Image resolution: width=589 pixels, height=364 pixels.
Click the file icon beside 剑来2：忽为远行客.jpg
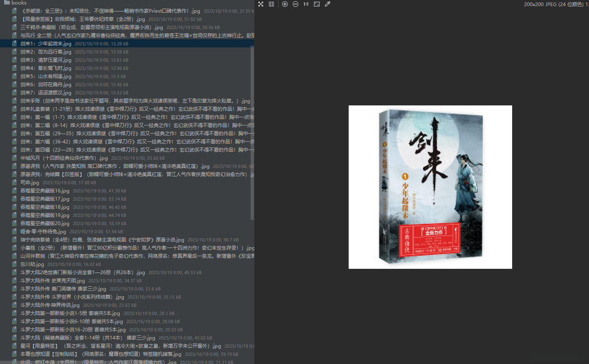click(14, 52)
